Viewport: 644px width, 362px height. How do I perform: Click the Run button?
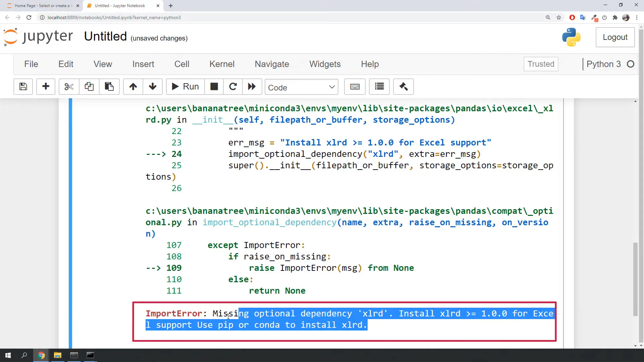click(x=185, y=87)
